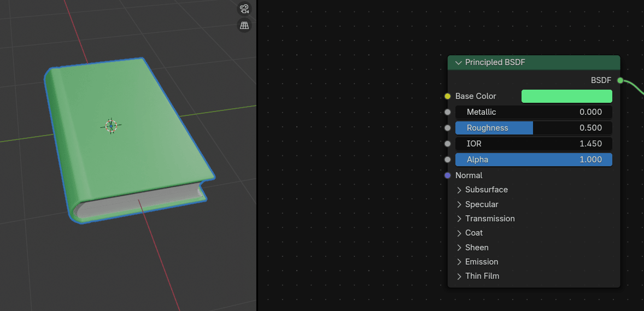Viewport: 644px width, 311px height.
Task: Click the purple Normal input socket
Action: click(448, 175)
